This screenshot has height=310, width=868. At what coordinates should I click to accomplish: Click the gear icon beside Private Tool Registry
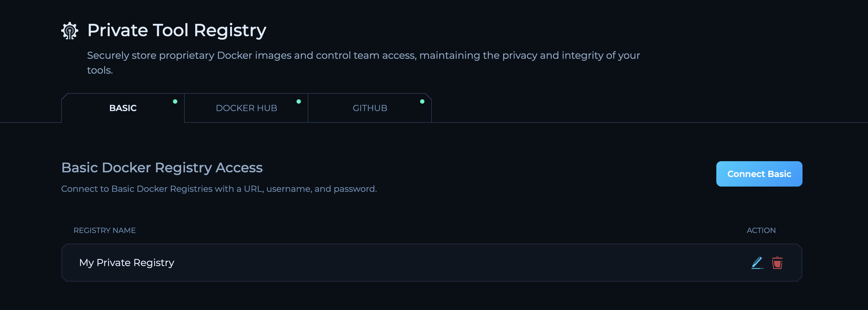(69, 30)
